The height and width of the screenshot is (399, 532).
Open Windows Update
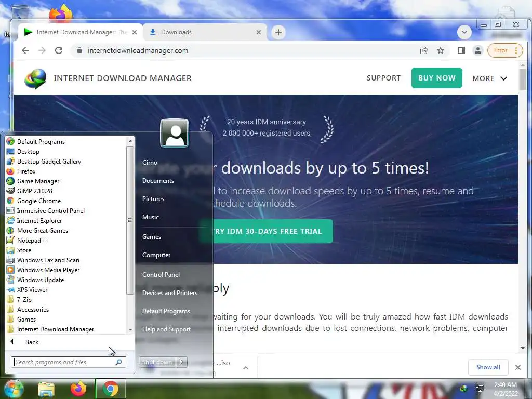tap(41, 280)
